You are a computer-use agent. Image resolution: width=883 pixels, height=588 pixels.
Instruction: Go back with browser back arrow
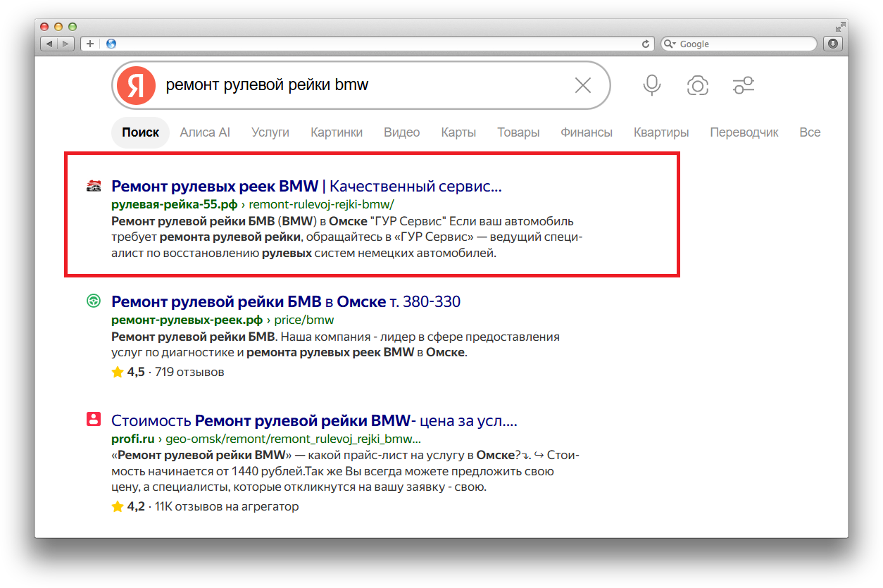[49, 44]
